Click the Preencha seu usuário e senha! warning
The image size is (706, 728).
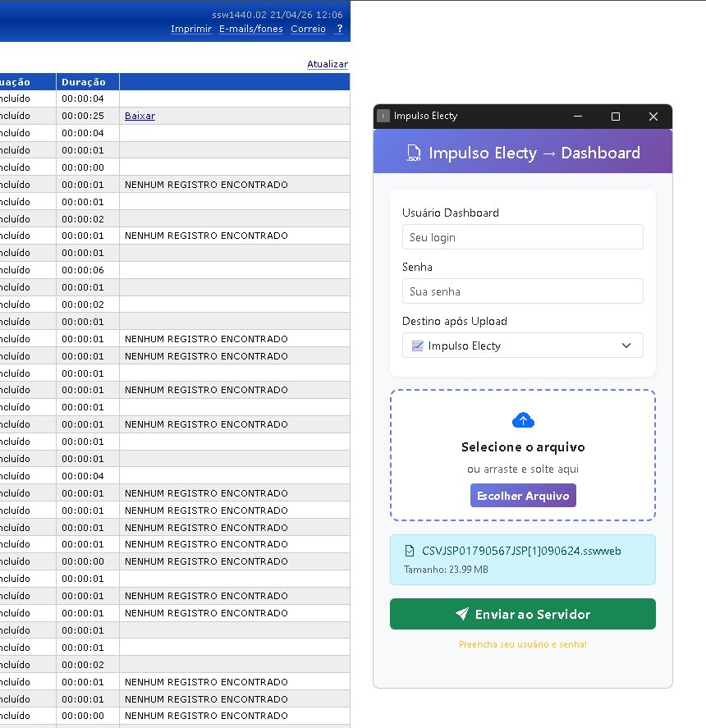(x=523, y=644)
